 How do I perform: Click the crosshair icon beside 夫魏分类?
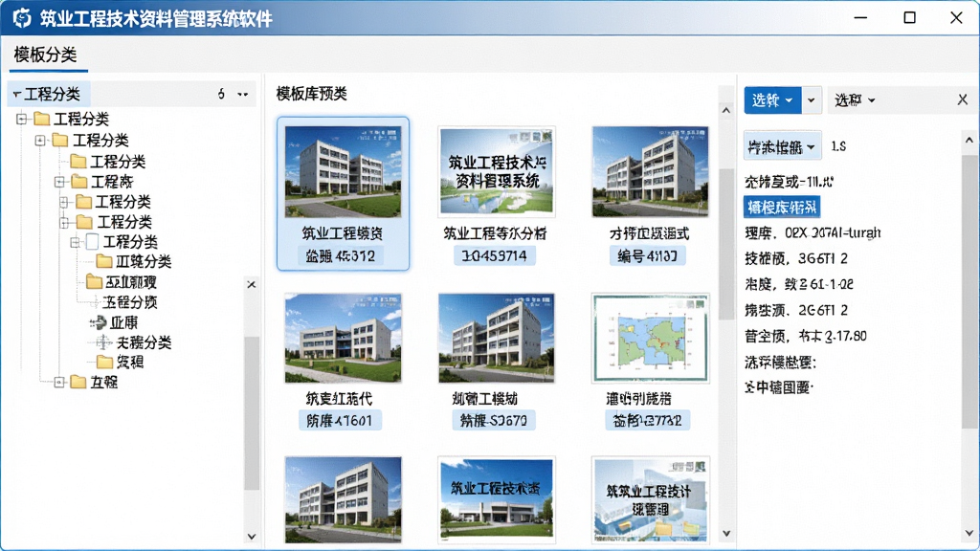tap(103, 342)
